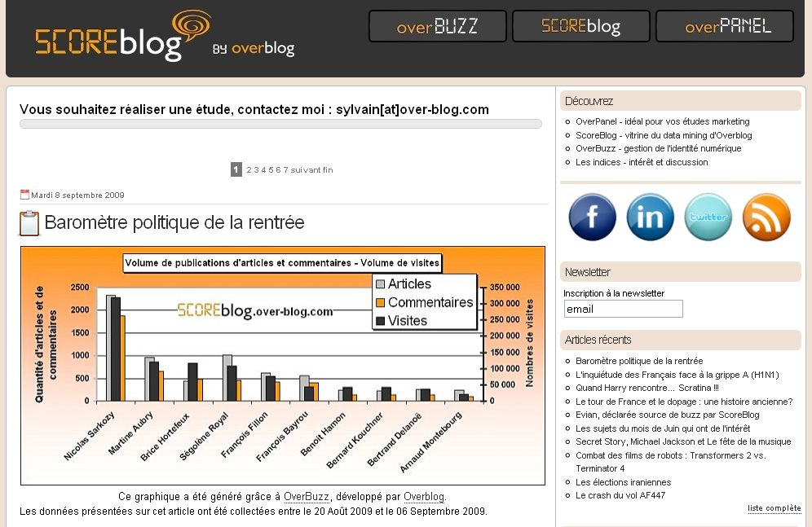Viewport: 812px width, 527px height.
Task: Open 'Quand Harry rencontre... Scratina !!!'
Action: click(x=647, y=388)
